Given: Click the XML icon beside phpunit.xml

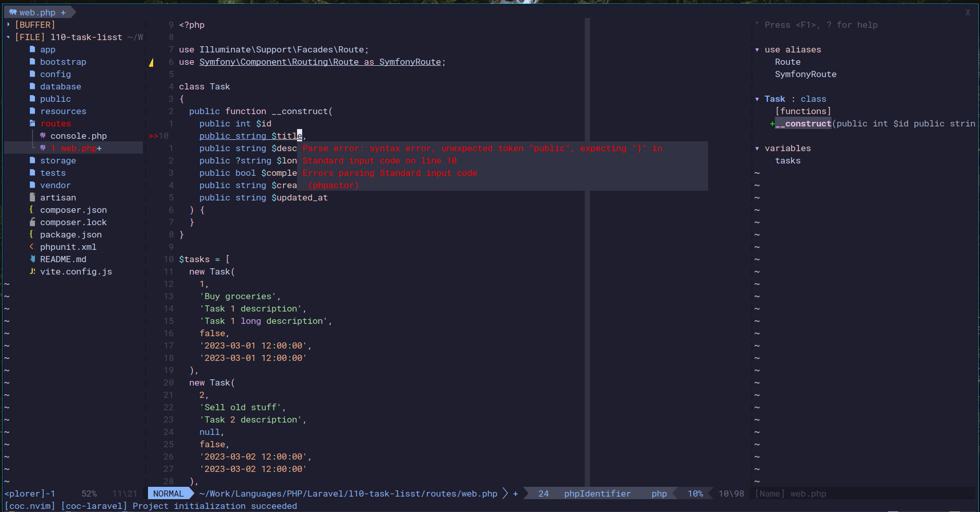Looking at the screenshot, I should (x=32, y=247).
